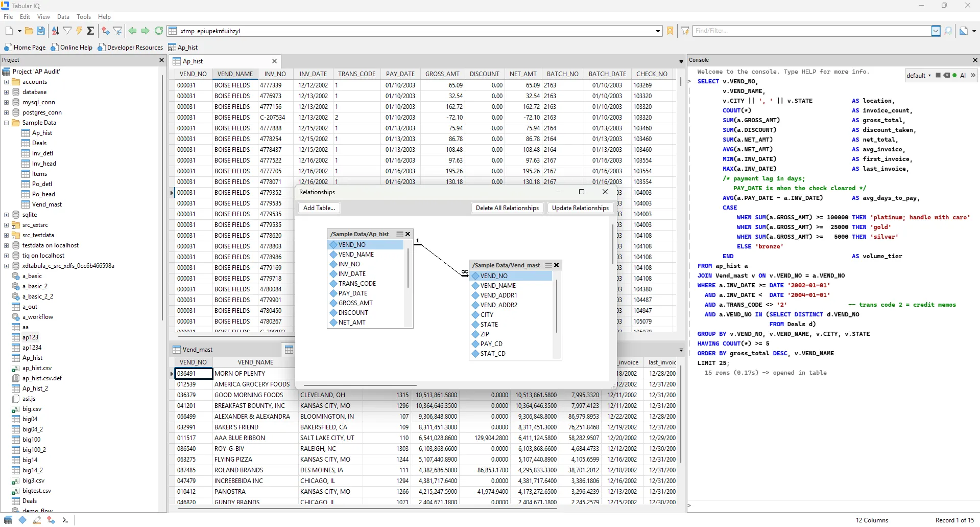Open the dropdown arrow next to the design mode icon
The width and height of the screenshot is (980, 527).
[974, 31]
